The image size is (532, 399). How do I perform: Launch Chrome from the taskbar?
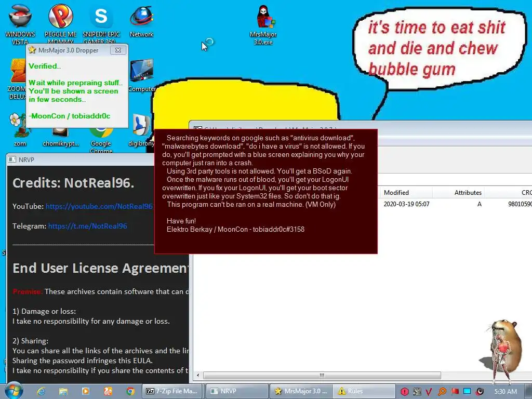coord(130,391)
